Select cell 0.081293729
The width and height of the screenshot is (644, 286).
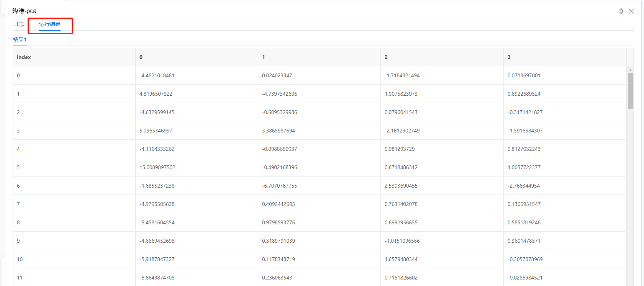click(x=400, y=149)
